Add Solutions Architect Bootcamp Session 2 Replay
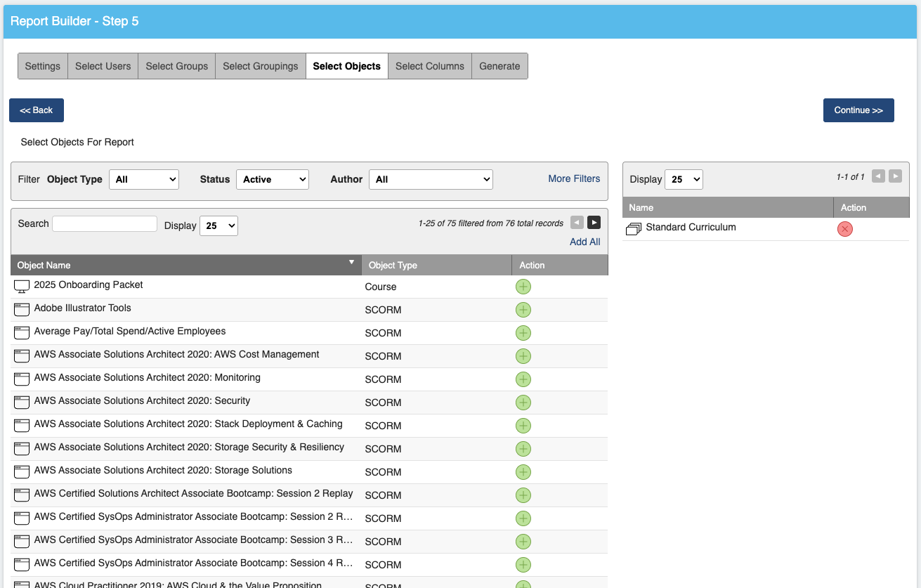This screenshot has height=588, width=921. (523, 495)
